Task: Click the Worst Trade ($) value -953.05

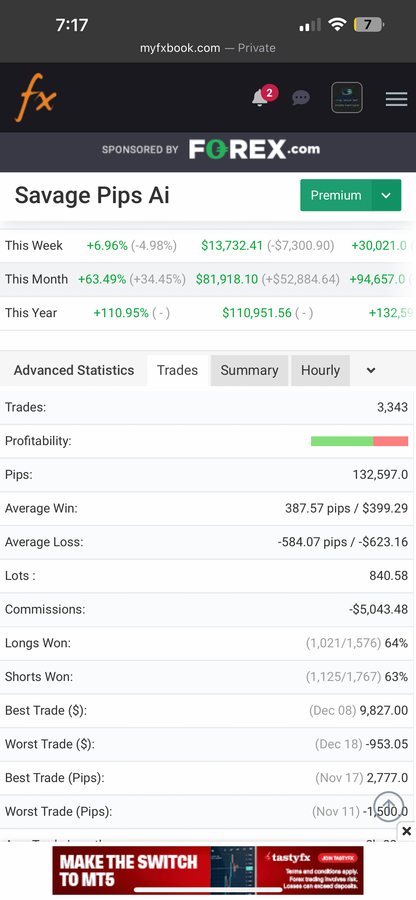Action: coord(386,744)
